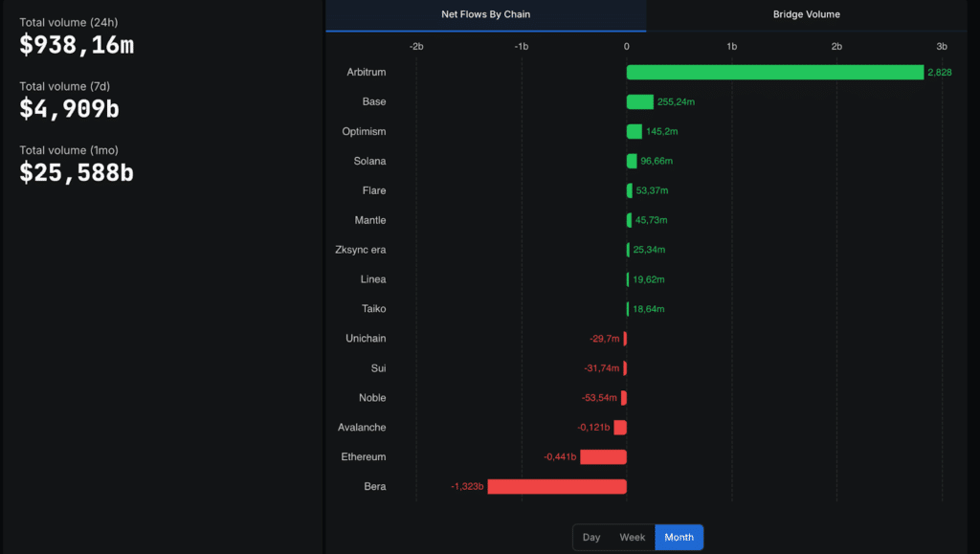
Task: Click the -53,54m value beside Noble
Action: [x=599, y=398]
